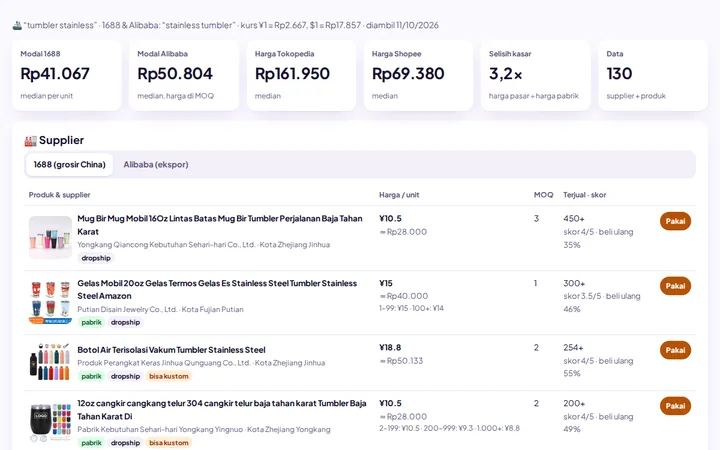Click the Gelas Mobil 20oz Gelas Termos title
The width and height of the screenshot is (720, 450).
(217, 290)
